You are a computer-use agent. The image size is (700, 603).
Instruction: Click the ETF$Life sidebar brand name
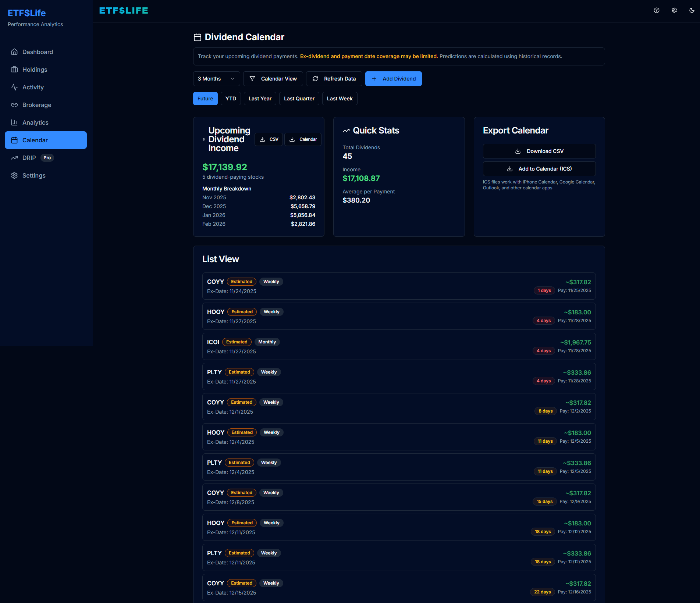pos(26,13)
